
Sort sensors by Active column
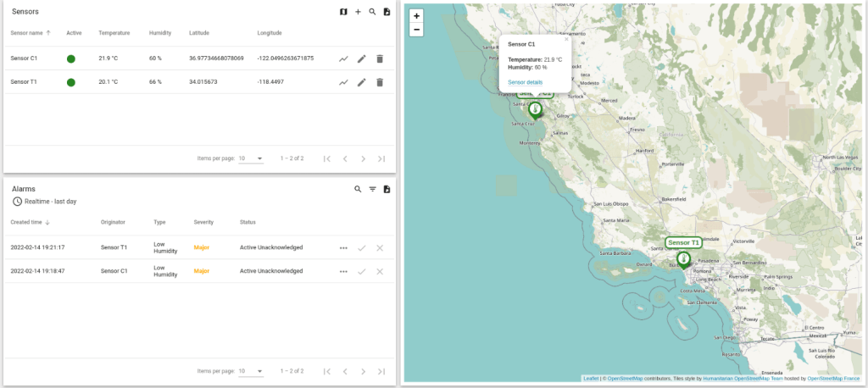[x=74, y=33]
